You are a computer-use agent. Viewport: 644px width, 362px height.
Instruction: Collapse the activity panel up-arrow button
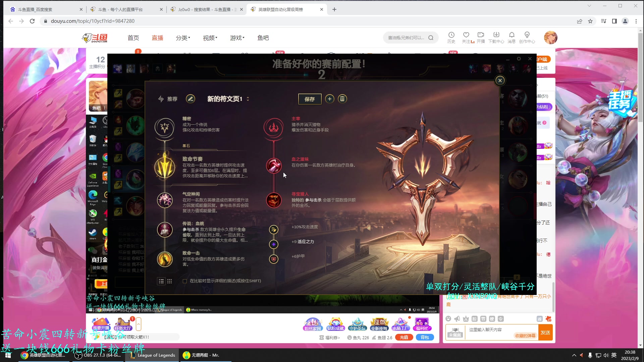point(139,324)
